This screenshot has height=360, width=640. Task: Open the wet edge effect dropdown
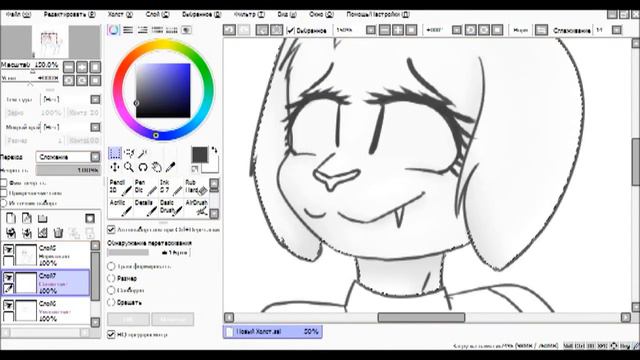click(x=95, y=127)
